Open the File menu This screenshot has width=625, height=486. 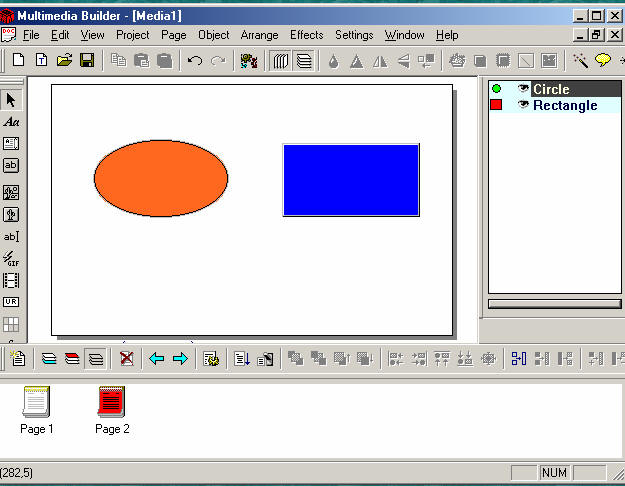[x=31, y=35]
